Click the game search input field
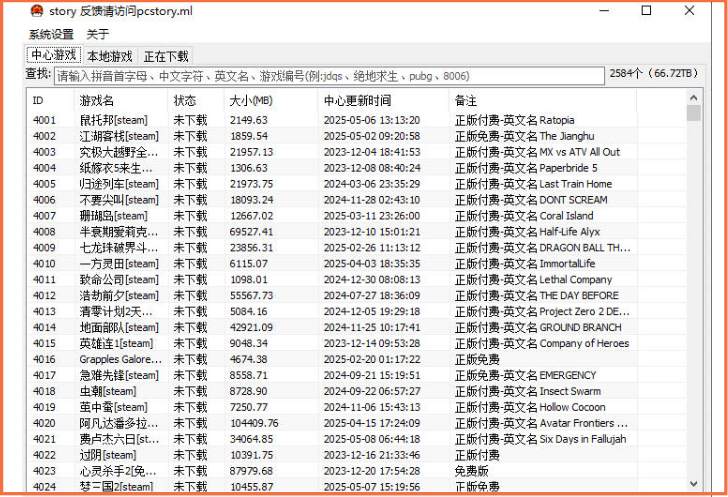The height and width of the screenshot is (497, 728). tap(329, 76)
